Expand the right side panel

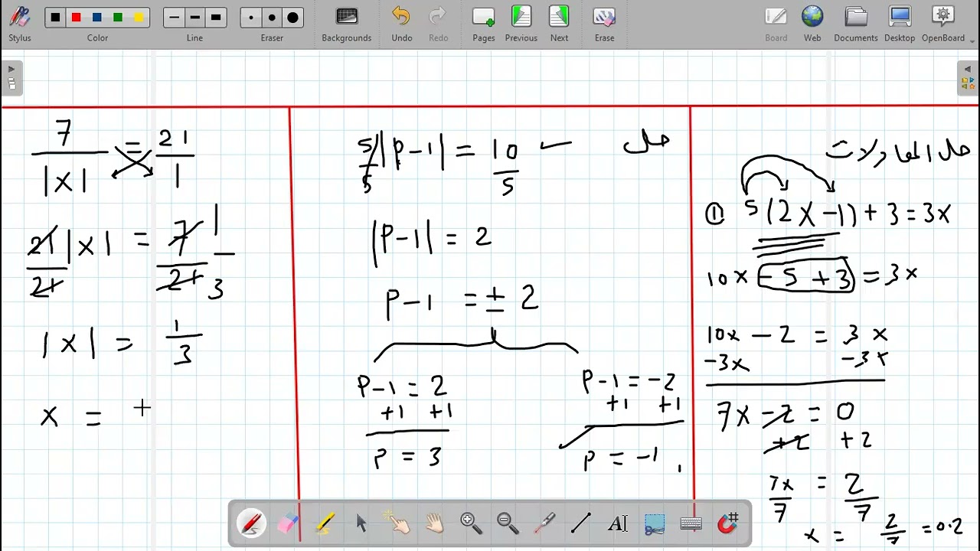(969, 77)
